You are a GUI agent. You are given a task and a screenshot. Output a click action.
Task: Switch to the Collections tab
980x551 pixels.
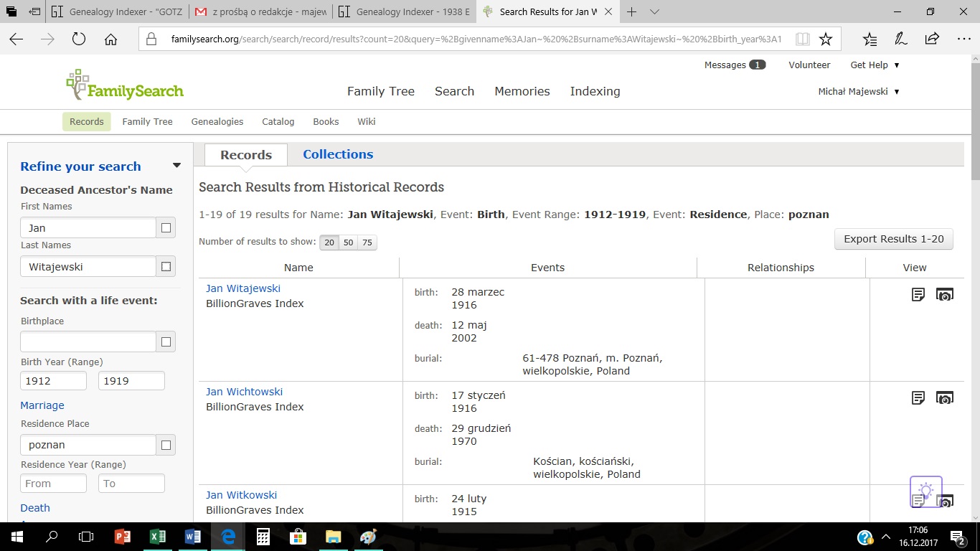338,154
